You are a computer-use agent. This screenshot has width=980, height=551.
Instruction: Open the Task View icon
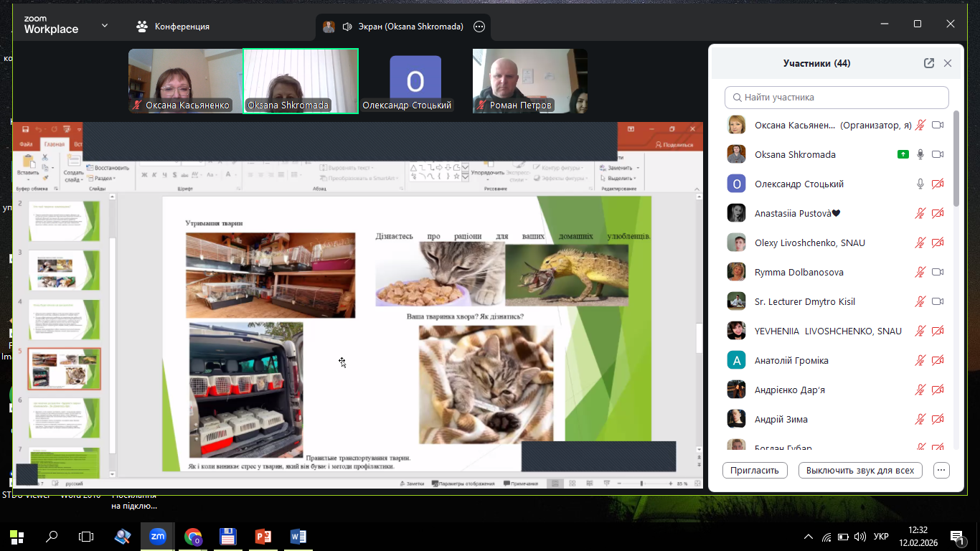pos(86,536)
